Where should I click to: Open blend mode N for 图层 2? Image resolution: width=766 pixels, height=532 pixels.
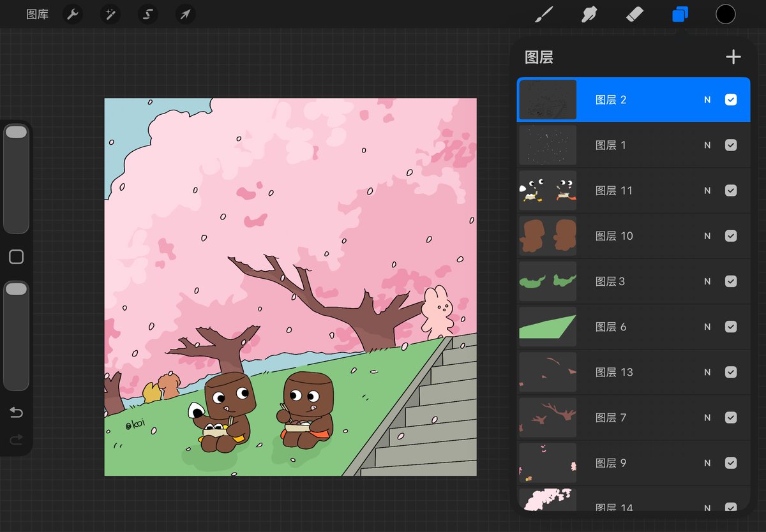point(707,100)
